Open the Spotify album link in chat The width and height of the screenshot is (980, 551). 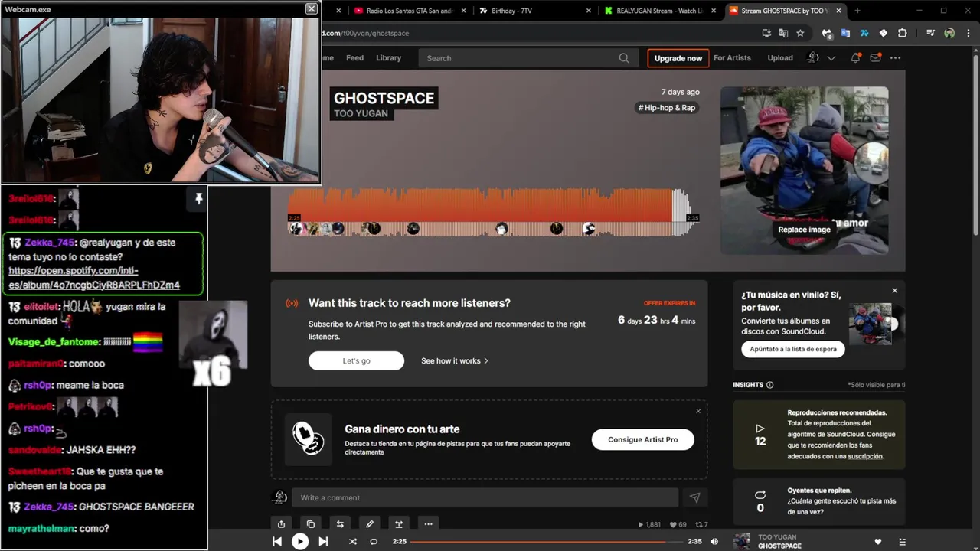(x=94, y=278)
